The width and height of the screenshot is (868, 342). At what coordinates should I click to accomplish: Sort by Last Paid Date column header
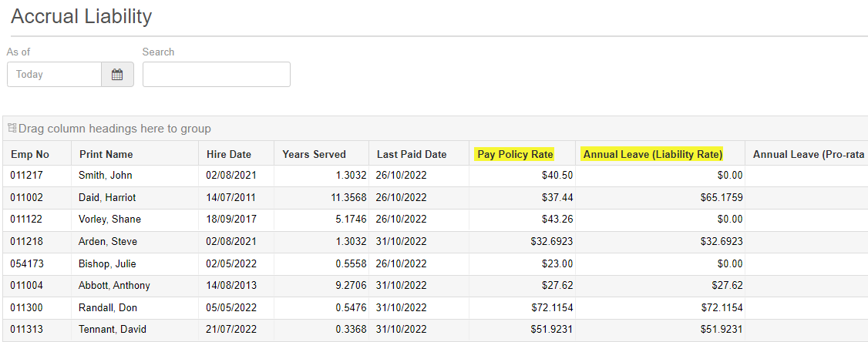[x=412, y=154]
